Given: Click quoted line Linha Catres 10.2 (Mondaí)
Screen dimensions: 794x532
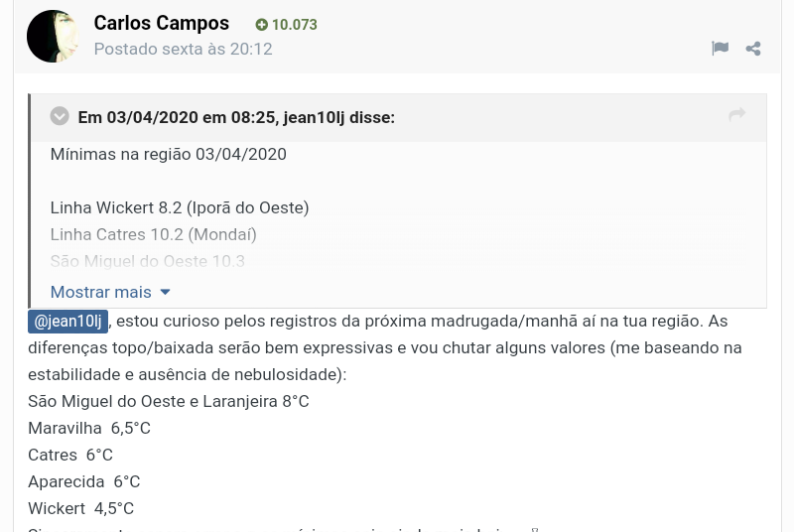Looking at the screenshot, I should [x=153, y=234].
